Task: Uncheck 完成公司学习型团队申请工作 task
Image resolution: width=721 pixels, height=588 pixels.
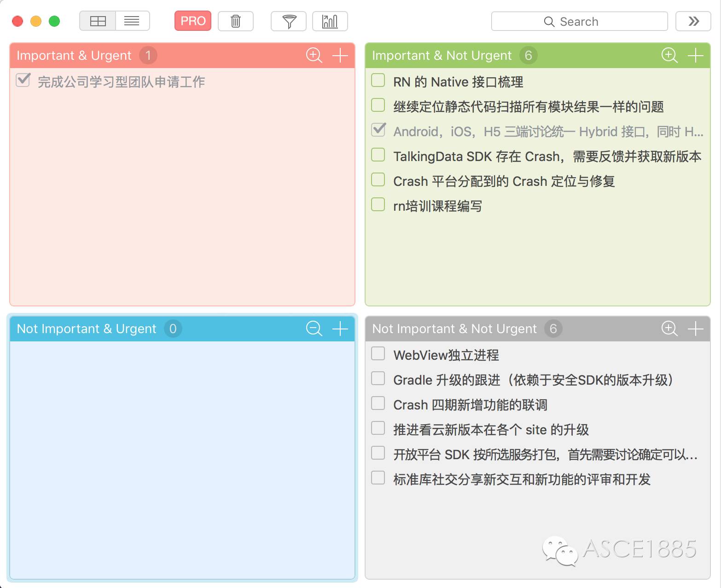Action: [23, 80]
